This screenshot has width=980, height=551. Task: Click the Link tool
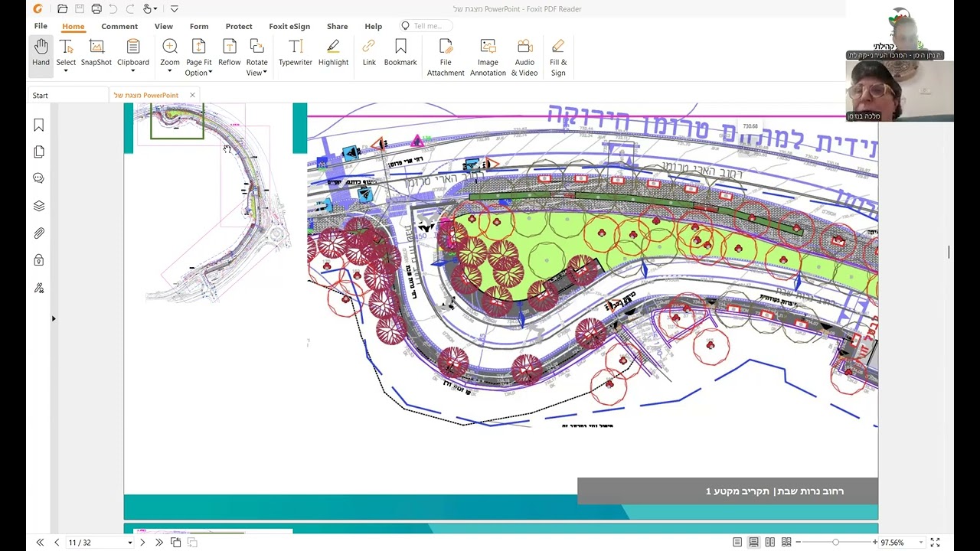click(x=369, y=52)
